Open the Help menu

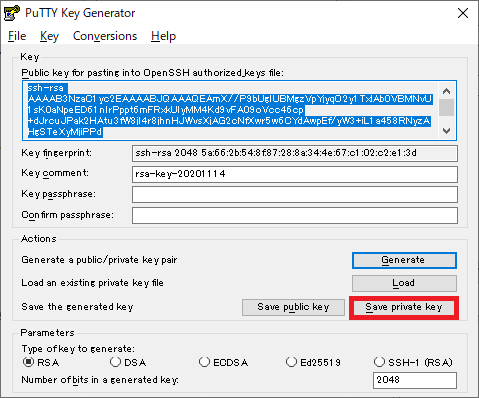click(x=163, y=36)
